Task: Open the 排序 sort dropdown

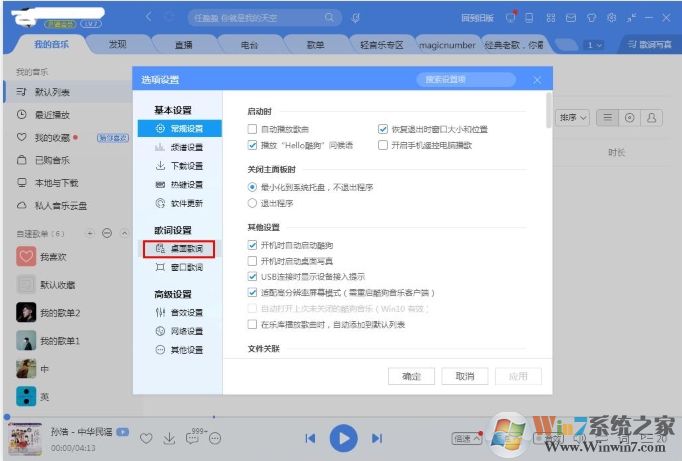Action: (x=572, y=117)
